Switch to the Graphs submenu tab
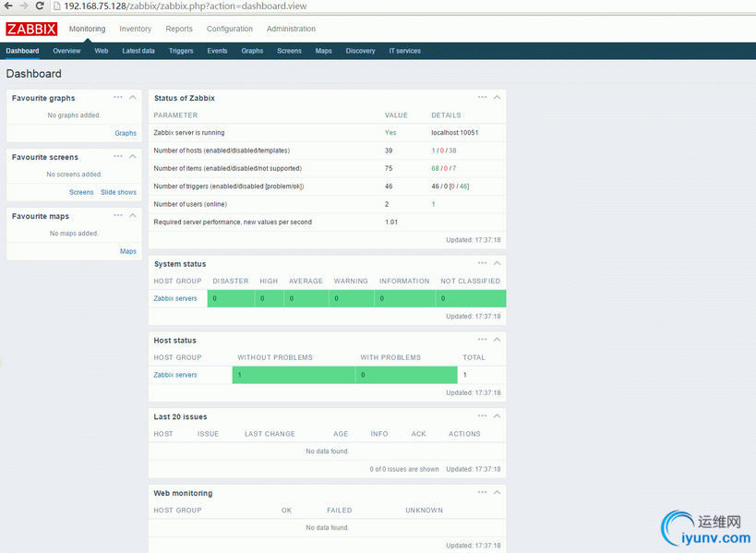756x553 pixels. (252, 51)
